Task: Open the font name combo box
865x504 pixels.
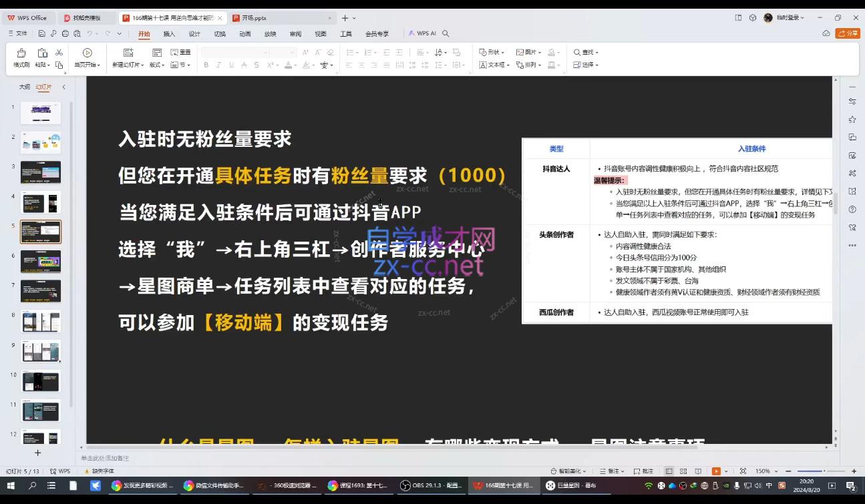Action: (234, 52)
